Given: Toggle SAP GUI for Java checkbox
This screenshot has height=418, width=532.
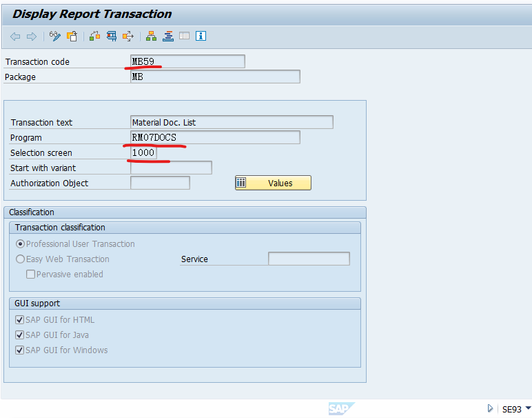Looking at the screenshot, I should 20,335.
